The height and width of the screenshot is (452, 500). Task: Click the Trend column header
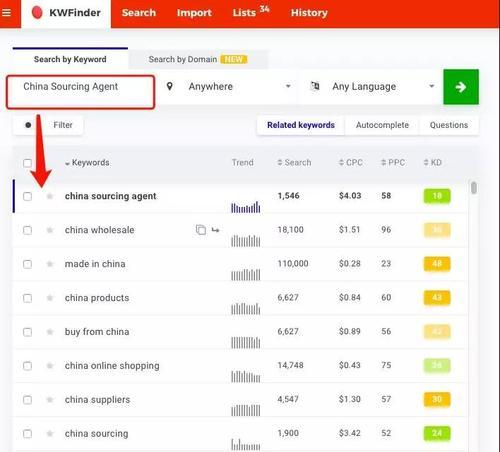pos(243,163)
